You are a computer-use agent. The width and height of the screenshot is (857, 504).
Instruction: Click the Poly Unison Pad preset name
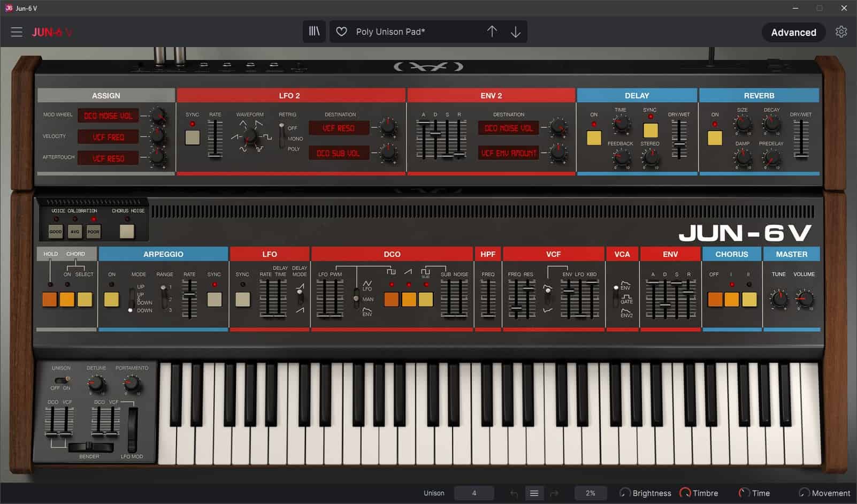(390, 32)
